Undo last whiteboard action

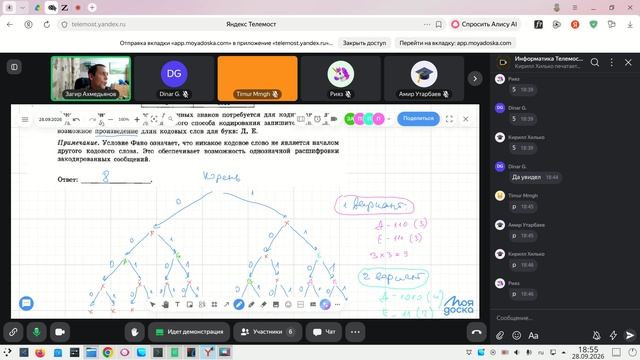[x=76, y=120]
